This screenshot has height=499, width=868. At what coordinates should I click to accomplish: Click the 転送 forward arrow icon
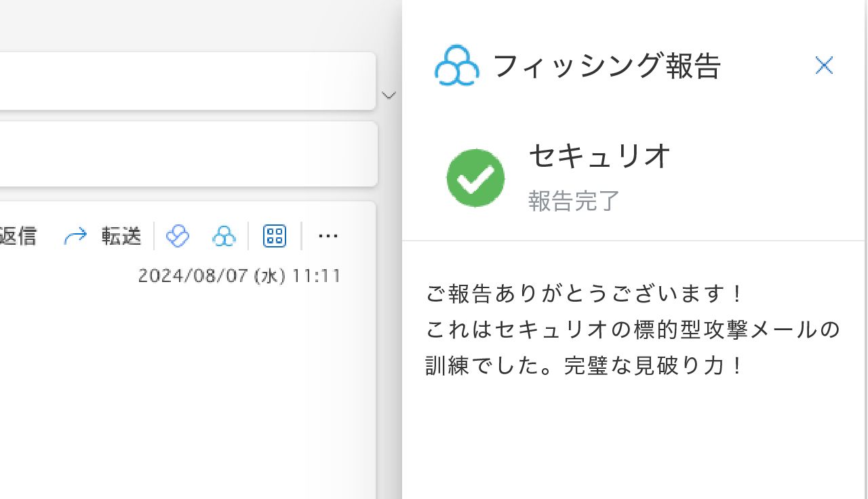click(75, 236)
